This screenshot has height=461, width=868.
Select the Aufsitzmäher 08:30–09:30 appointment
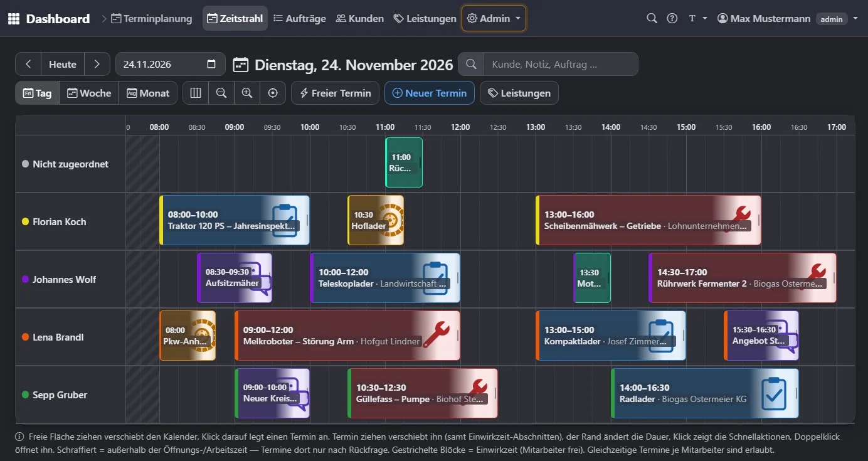tap(235, 278)
